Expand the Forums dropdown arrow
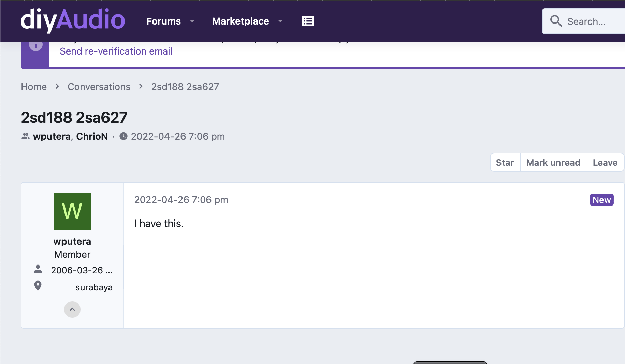The width and height of the screenshot is (625, 364). (x=192, y=21)
